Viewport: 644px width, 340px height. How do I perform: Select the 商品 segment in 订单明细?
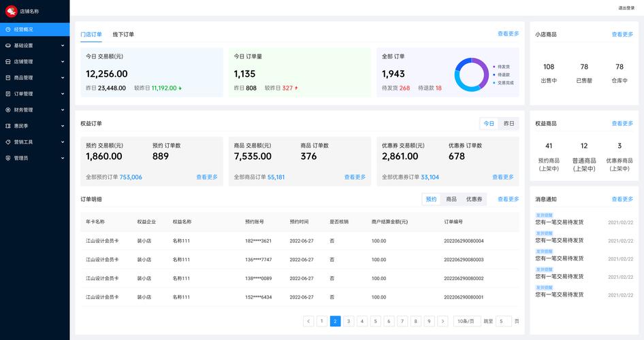(x=451, y=199)
